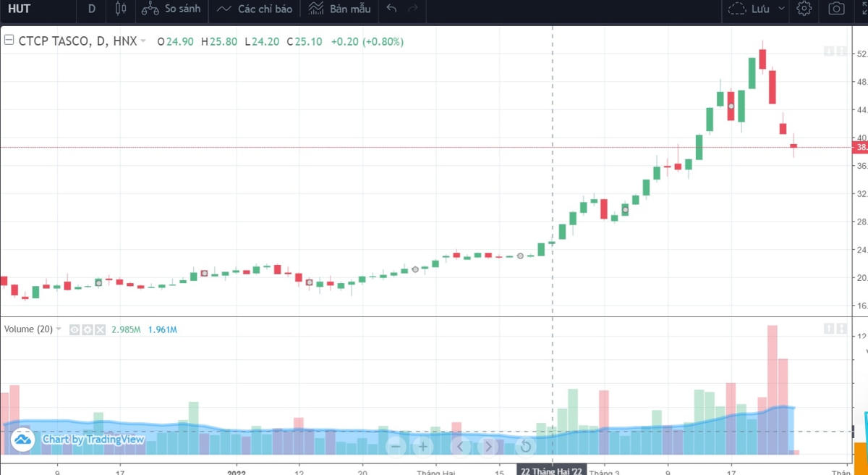Move the chart right with the arrow
Image resolution: width=868 pixels, height=475 pixels.
tap(489, 446)
